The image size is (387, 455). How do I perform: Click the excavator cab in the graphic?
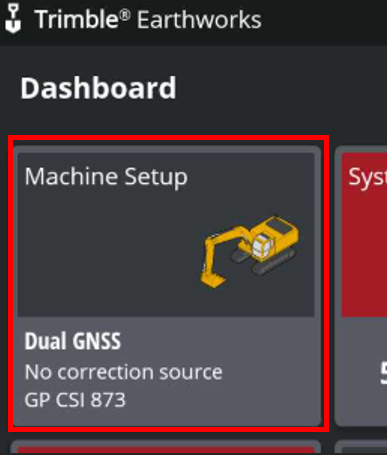262,246
